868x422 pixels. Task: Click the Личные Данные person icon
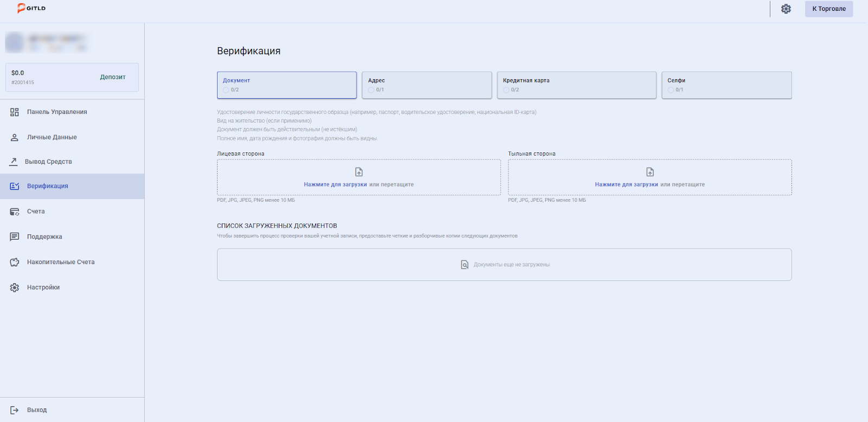coord(15,137)
